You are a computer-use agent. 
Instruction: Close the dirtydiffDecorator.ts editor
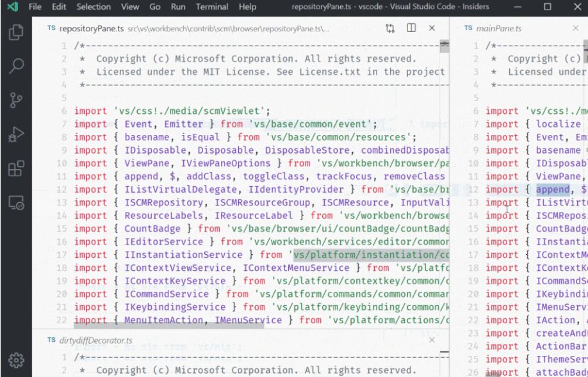(432, 340)
